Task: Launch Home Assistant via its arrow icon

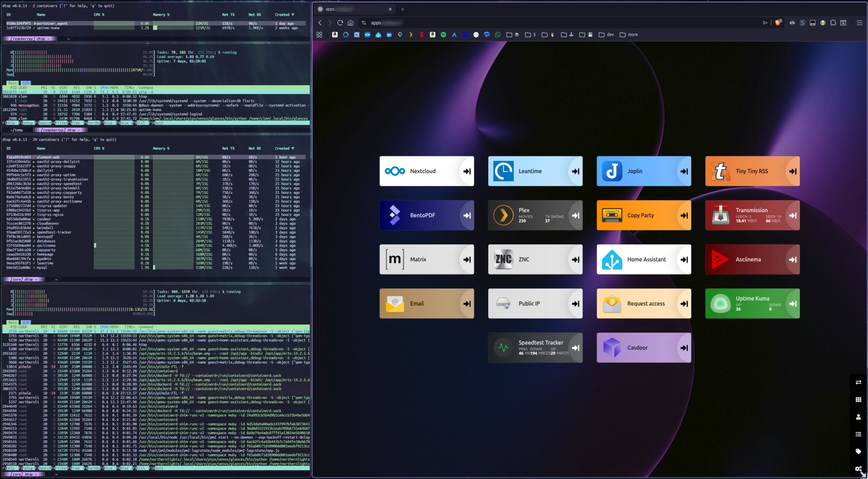Action: pyautogui.click(x=684, y=259)
